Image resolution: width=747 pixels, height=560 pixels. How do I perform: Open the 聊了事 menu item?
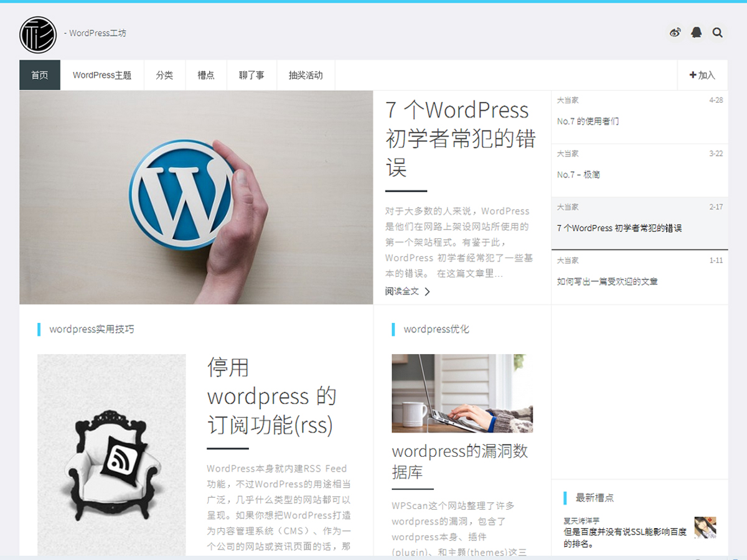pyautogui.click(x=251, y=75)
